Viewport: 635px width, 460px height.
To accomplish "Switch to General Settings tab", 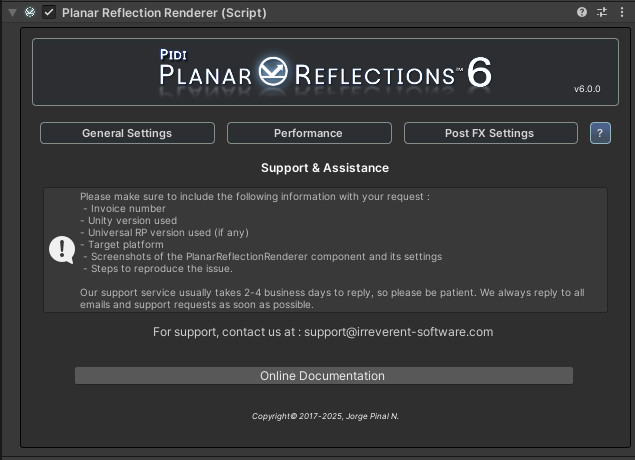I will [x=127, y=133].
